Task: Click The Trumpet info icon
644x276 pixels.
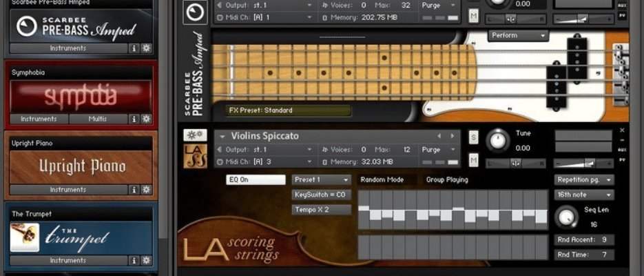Action: 134,260
